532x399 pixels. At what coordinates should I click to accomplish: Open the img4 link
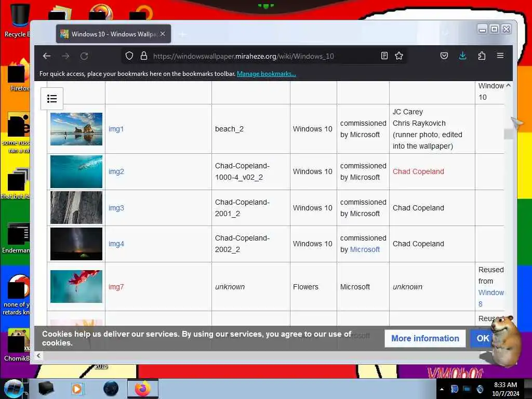point(116,244)
